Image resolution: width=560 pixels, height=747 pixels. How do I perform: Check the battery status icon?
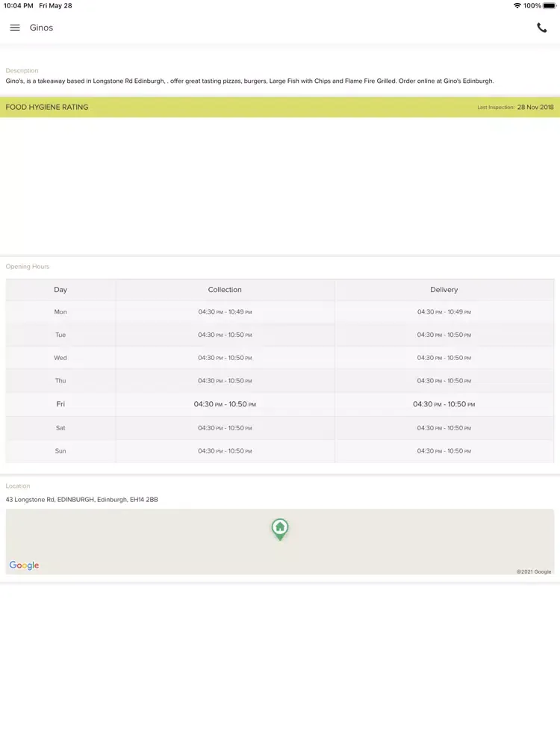pyautogui.click(x=550, y=6)
